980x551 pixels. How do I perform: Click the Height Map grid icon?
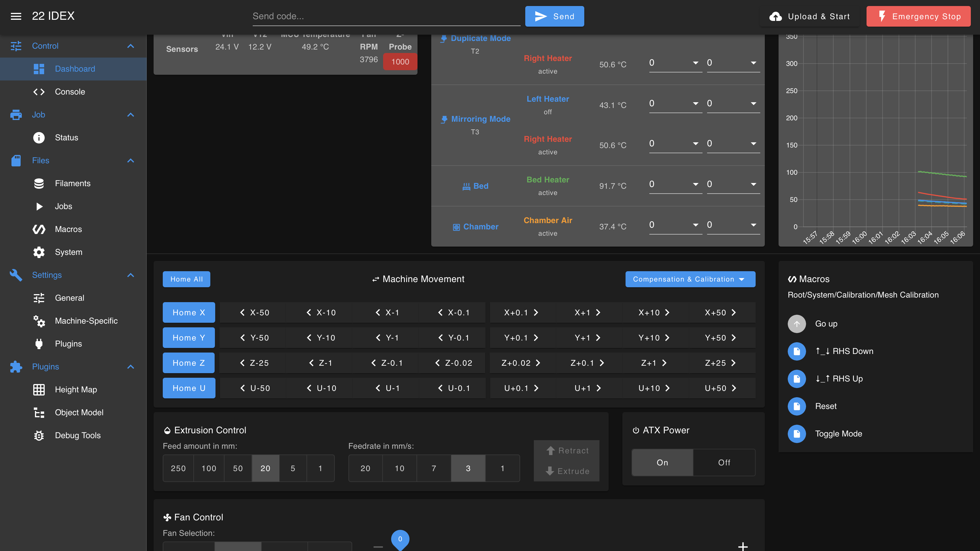(39, 389)
